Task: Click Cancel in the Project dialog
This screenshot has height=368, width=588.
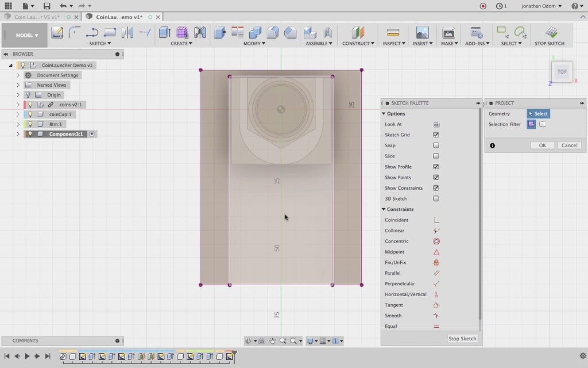Action: [569, 145]
